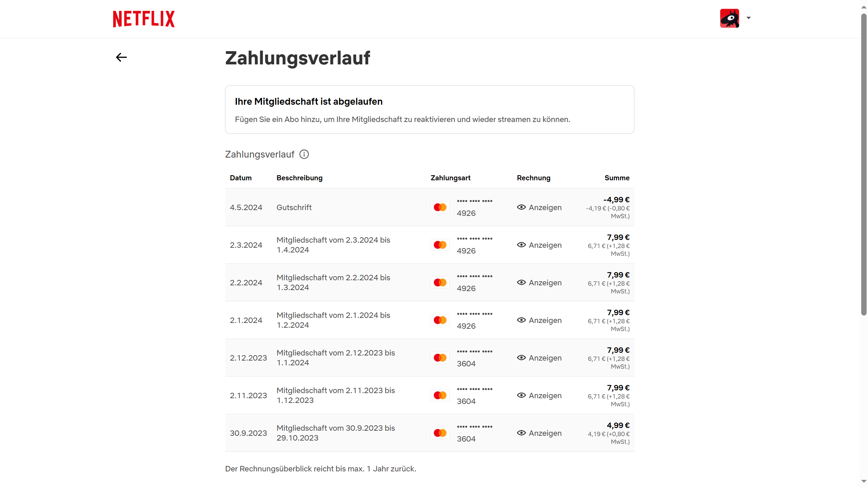Click Mastercard icon in 2.12.2023 row
Viewport: 868px width, 488px height.
440,358
